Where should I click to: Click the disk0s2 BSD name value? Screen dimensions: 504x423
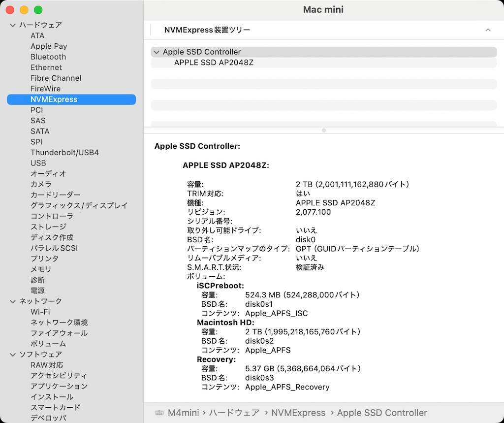click(259, 341)
